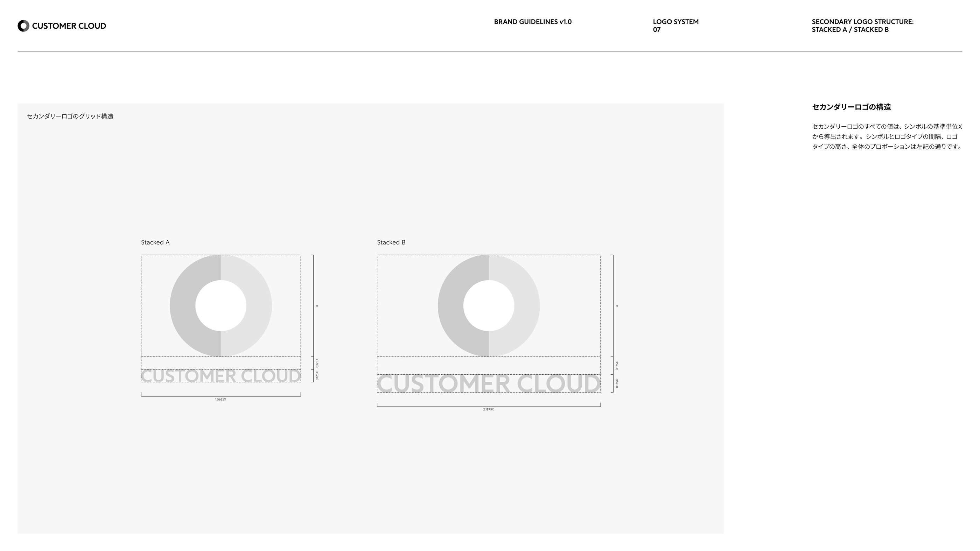
Task: Click the Stacked A ring symbol's dark left half
Action: [183, 306]
